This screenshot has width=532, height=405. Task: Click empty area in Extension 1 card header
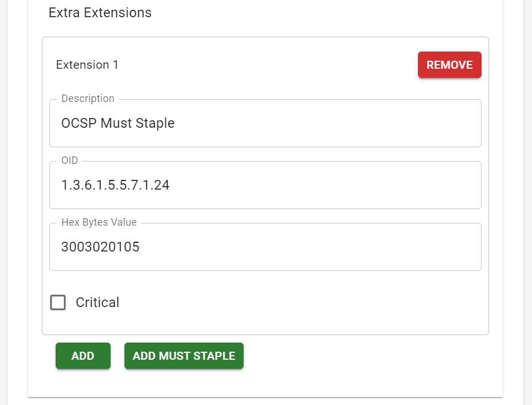[264, 65]
